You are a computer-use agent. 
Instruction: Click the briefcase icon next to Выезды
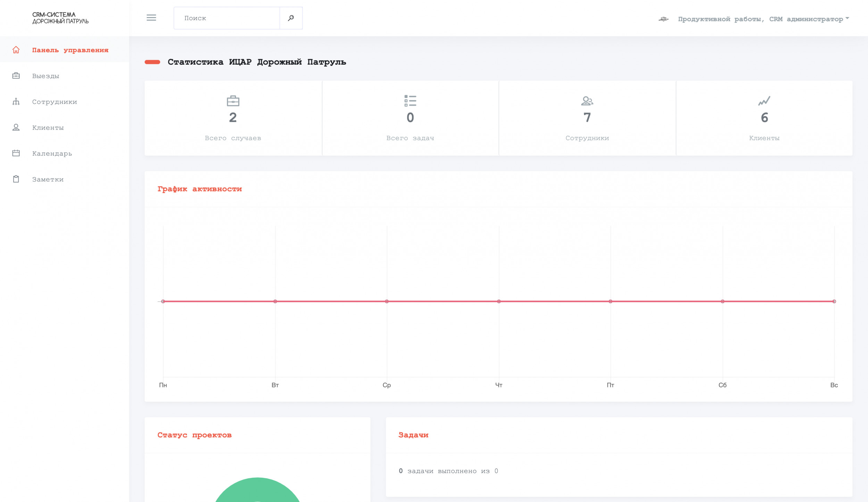[16, 76]
